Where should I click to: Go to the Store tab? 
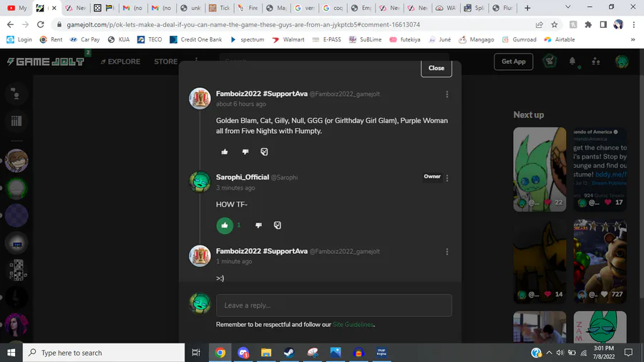coord(165,62)
